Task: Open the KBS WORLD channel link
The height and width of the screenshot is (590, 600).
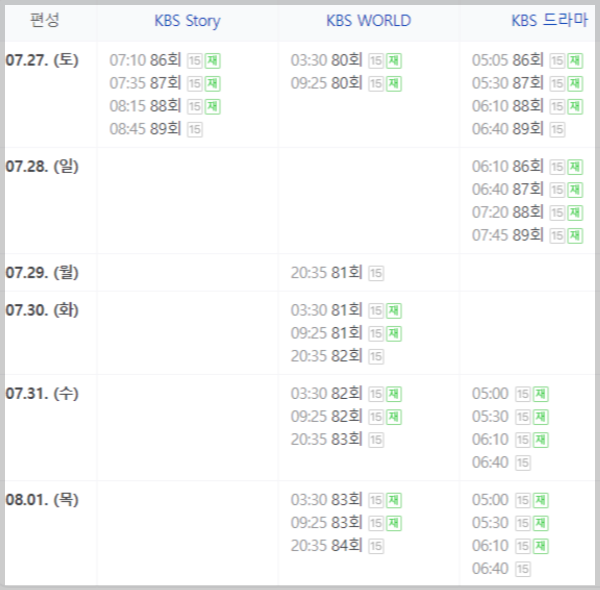Action: pyautogui.click(x=368, y=21)
